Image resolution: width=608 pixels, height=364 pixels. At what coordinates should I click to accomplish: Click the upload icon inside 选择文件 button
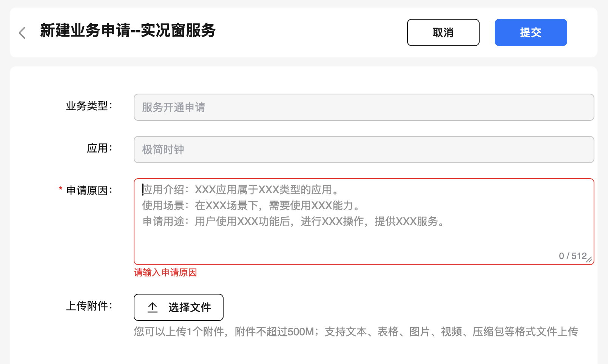click(152, 307)
